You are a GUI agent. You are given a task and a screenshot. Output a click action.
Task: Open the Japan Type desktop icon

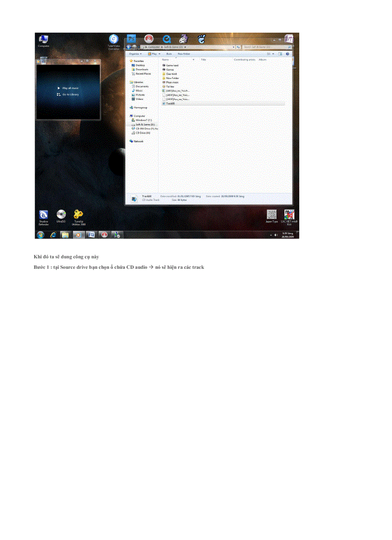click(x=272, y=215)
